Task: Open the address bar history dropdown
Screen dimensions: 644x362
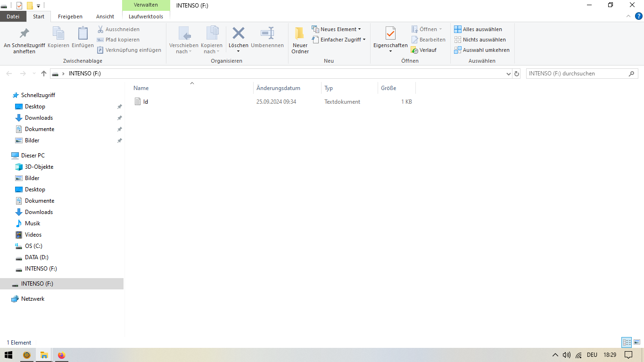Action: click(x=508, y=74)
